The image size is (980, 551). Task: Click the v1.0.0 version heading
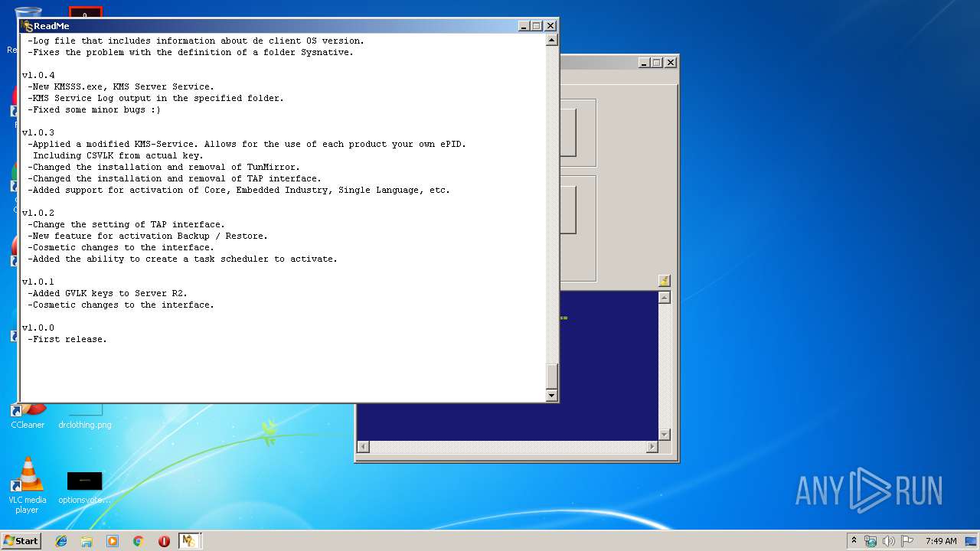click(38, 328)
